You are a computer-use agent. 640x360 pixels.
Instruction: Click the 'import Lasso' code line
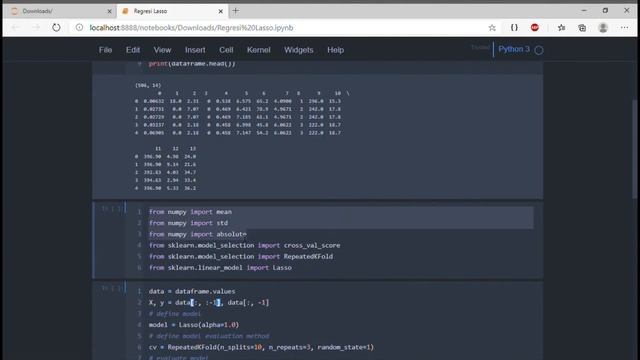tap(220, 268)
